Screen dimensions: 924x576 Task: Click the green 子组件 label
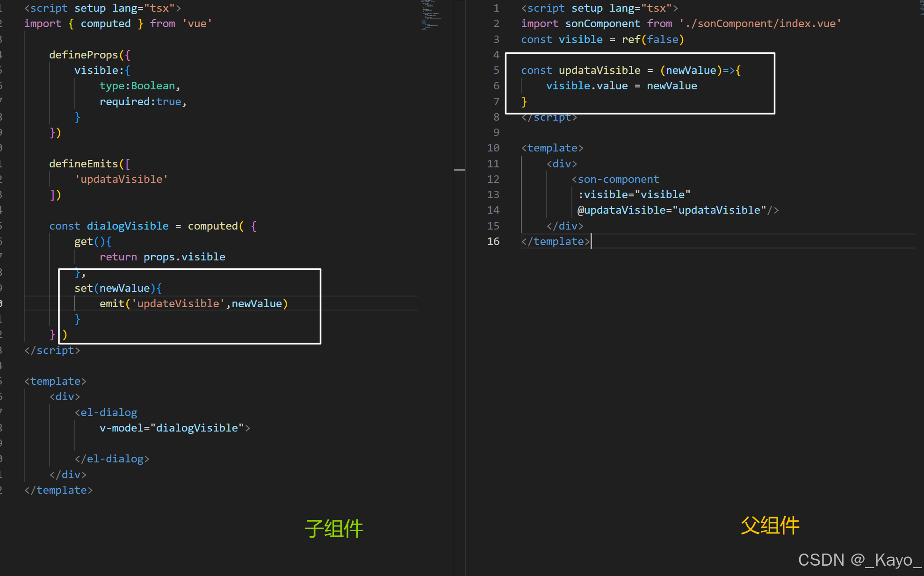[333, 528]
